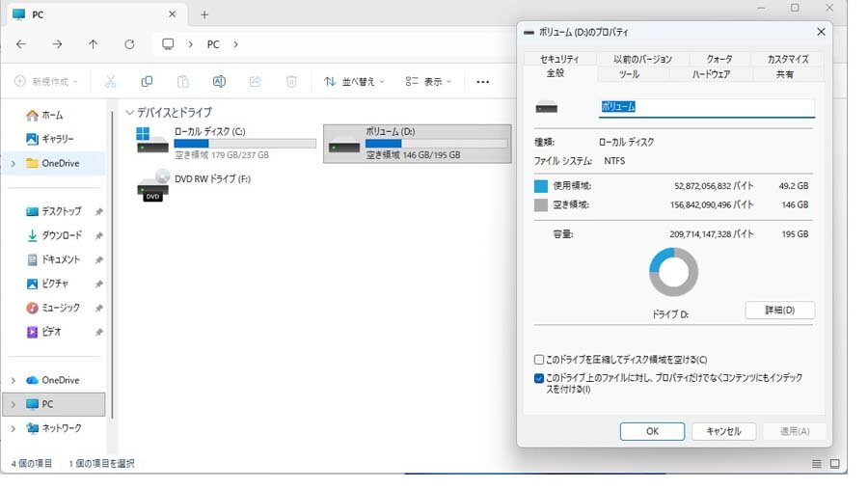Switch to large thumbnails view icon

click(835, 464)
